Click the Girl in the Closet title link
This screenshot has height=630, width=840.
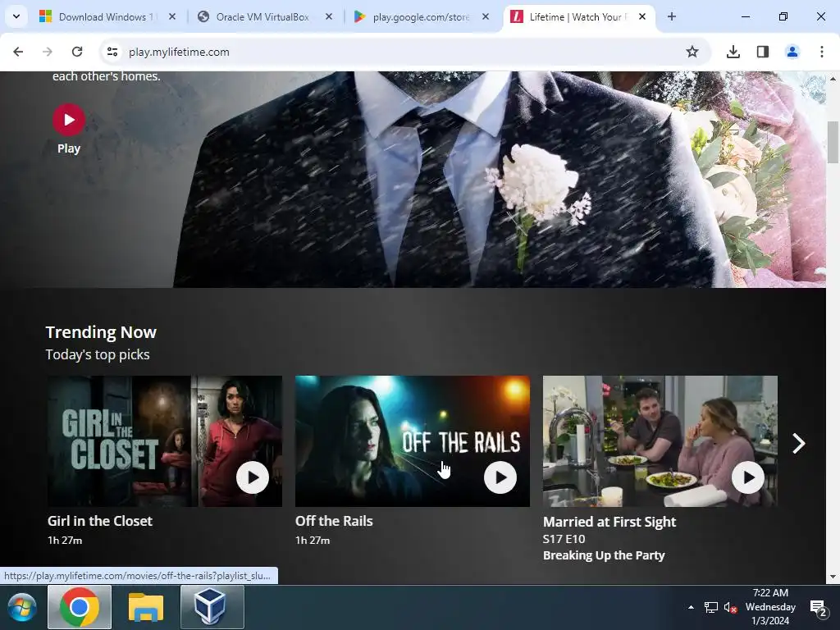point(100,521)
